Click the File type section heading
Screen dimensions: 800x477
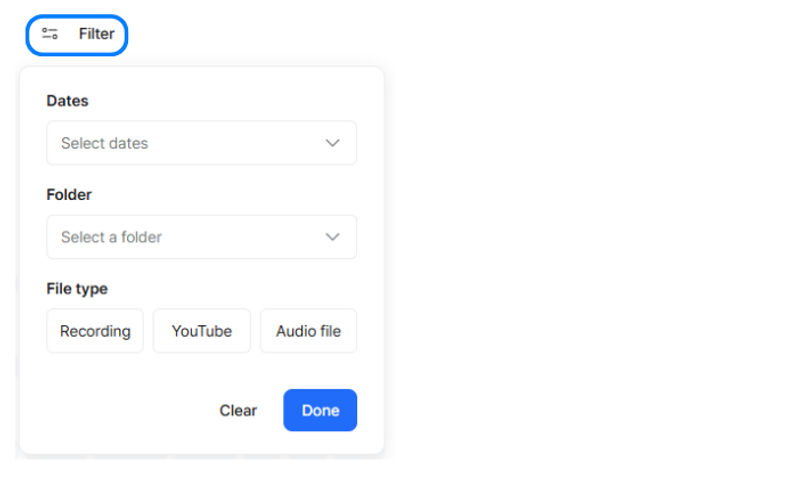tap(77, 289)
